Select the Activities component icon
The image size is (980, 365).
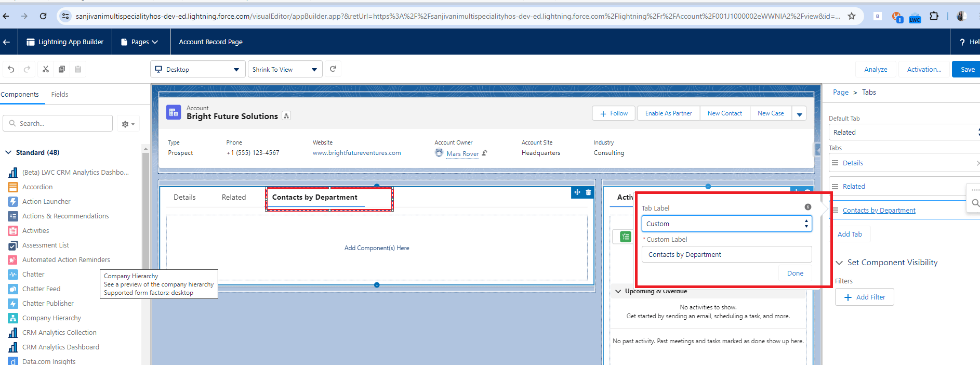(x=13, y=230)
